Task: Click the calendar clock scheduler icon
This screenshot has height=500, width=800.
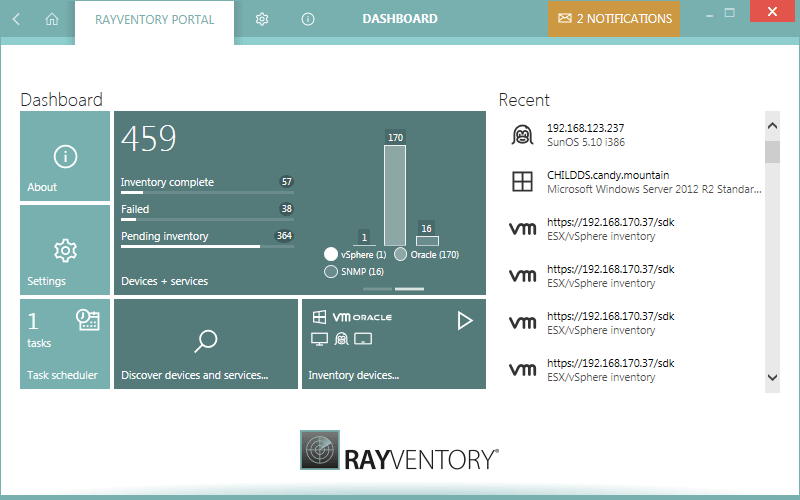Action: (x=88, y=320)
